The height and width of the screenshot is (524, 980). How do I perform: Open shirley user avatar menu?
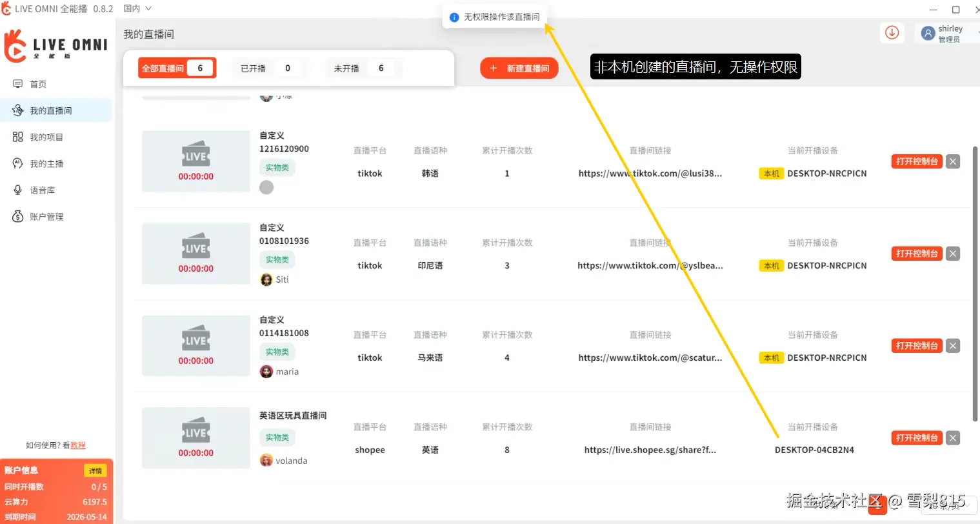click(x=928, y=34)
